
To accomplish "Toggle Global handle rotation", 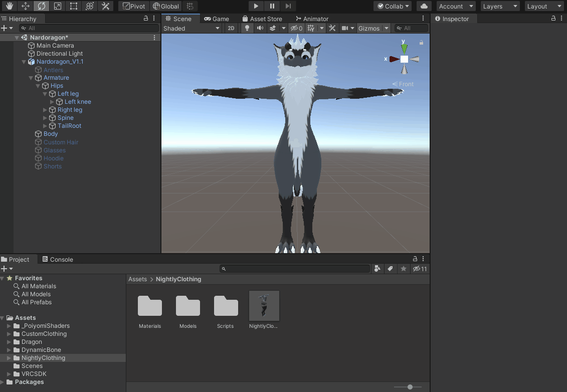I will (x=166, y=6).
